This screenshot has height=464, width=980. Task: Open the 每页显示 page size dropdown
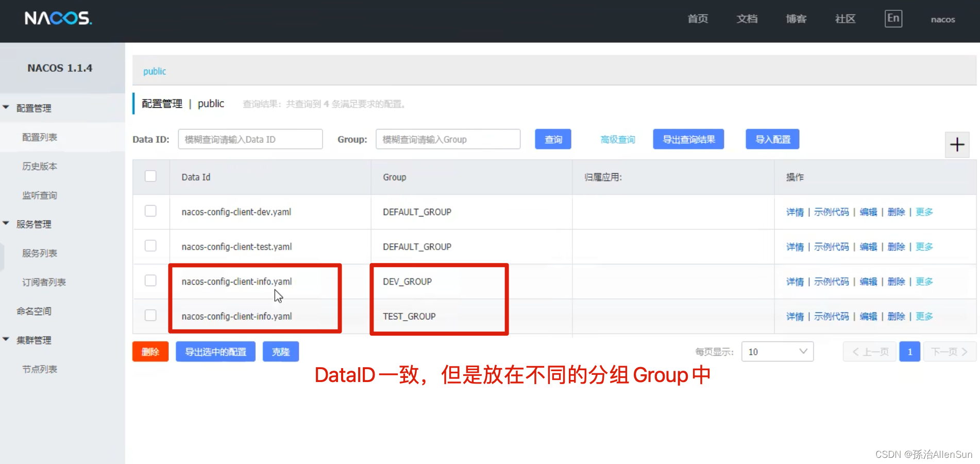(778, 352)
